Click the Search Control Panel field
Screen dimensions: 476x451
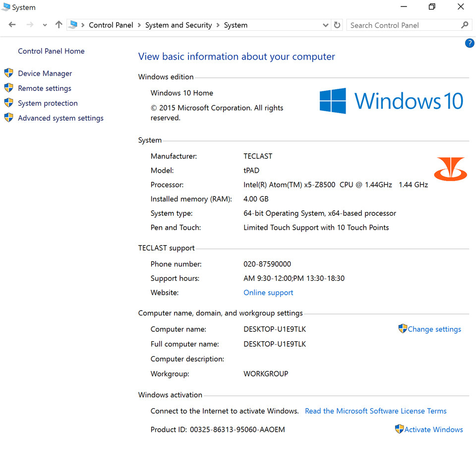(x=409, y=25)
